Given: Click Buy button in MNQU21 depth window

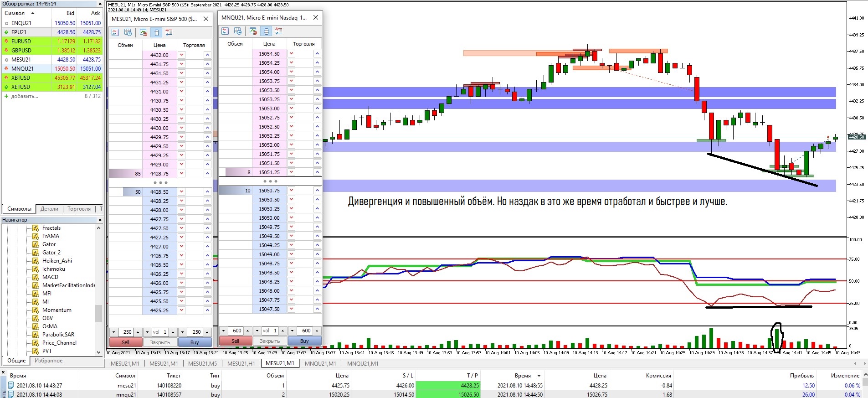Looking at the screenshot, I should tap(304, 341).
